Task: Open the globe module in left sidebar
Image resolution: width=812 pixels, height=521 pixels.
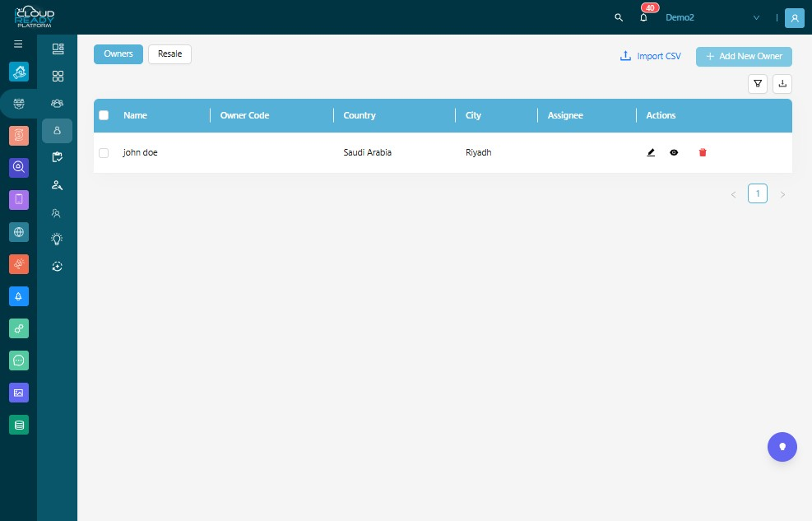Action: [19, 232]
